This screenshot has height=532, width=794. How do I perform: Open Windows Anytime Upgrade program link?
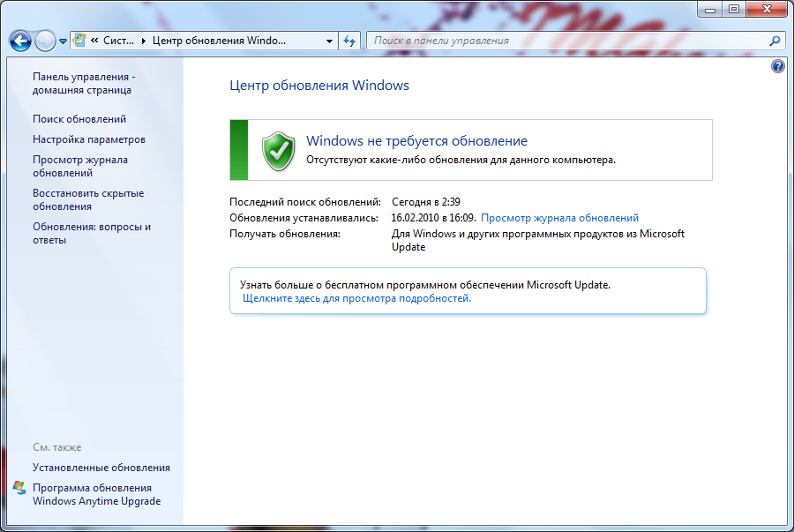[97, 495]
